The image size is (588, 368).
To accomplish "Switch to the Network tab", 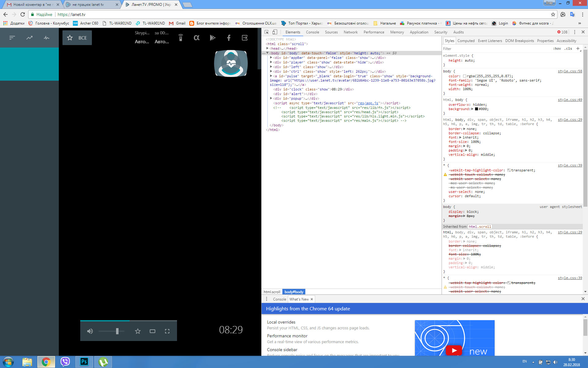I will click(x=350, y=32).
